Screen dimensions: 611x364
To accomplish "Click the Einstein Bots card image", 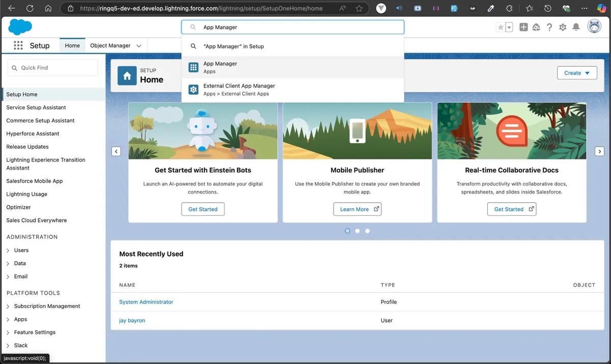I will coord(203,131).
